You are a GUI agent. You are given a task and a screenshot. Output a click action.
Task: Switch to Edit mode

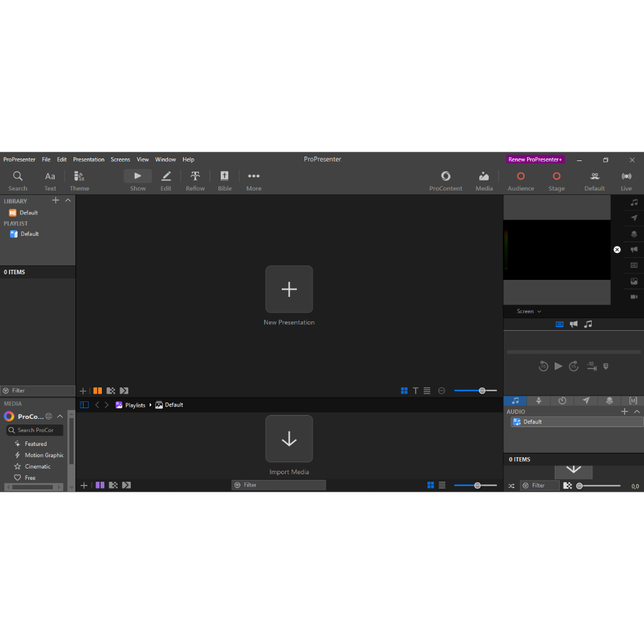tap(166, 181)
